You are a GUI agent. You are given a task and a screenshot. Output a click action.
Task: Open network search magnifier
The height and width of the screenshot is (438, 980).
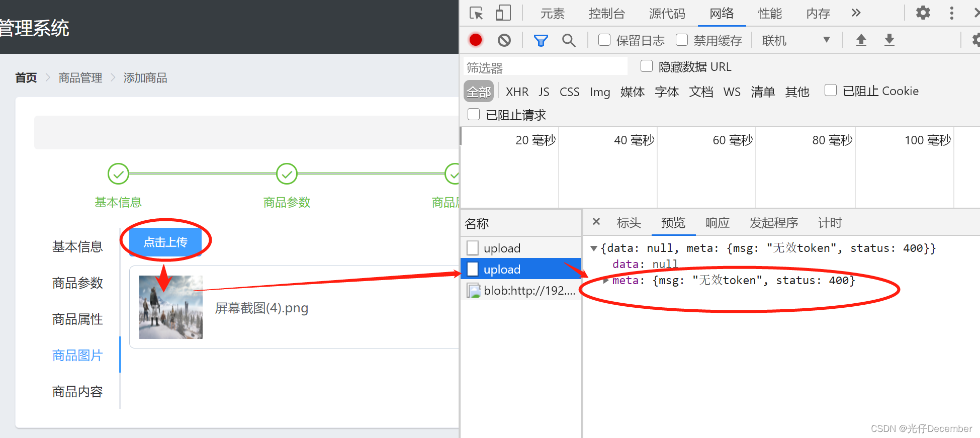click(x=569, y=40)
